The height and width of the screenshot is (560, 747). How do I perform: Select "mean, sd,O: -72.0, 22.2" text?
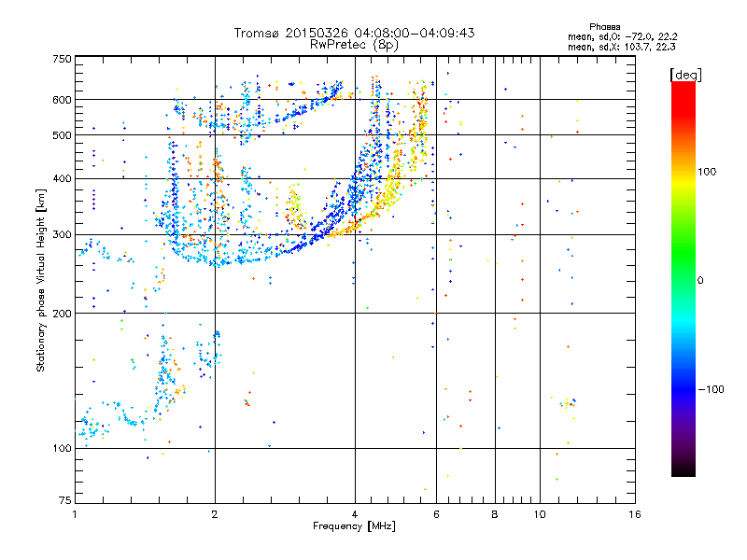[622, 36]
